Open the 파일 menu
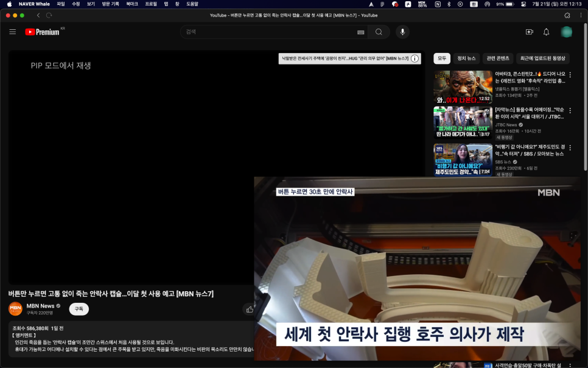Image resolution: width=588 pixels, height=368 pixels. (61, 4)
